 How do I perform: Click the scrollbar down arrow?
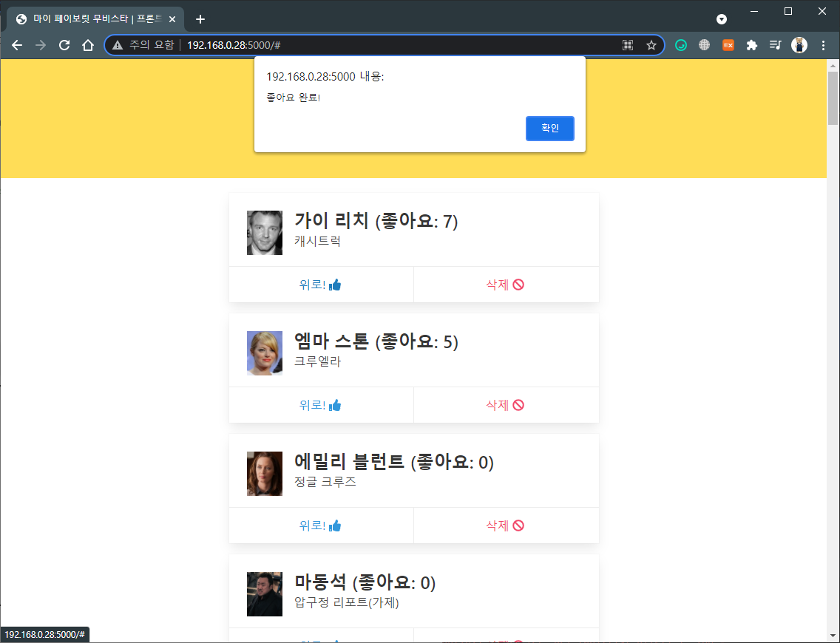833,636
